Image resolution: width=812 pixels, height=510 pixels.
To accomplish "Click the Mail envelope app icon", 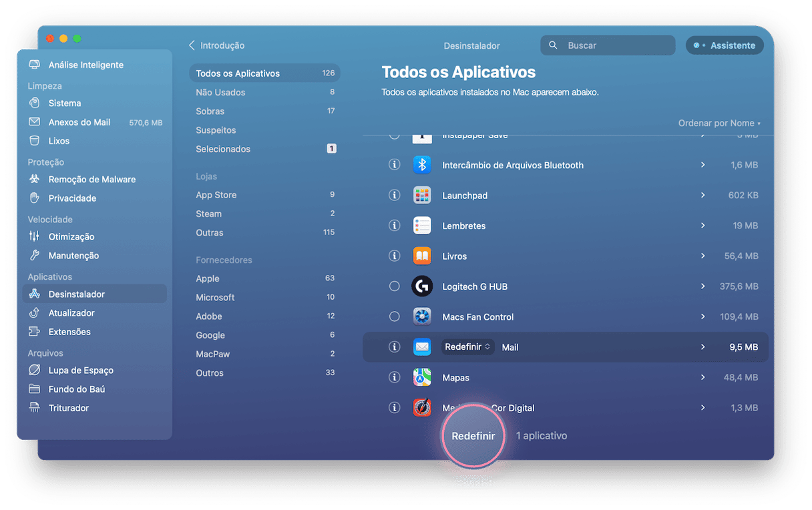I will tap(422, 347).
